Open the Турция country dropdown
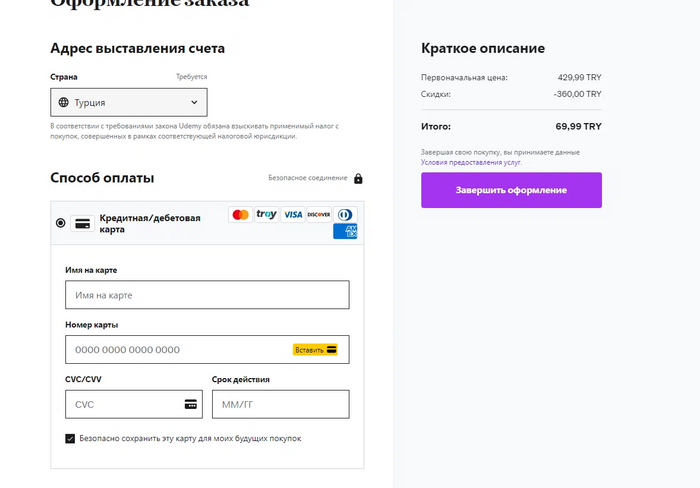The width and height of the screenshot is (700, 488). tap(128, 102)
